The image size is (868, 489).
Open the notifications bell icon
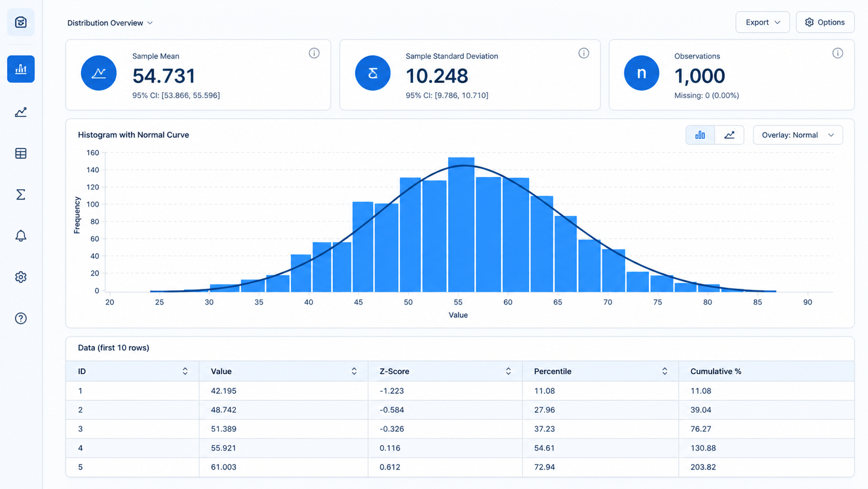(x=21, y=236)
